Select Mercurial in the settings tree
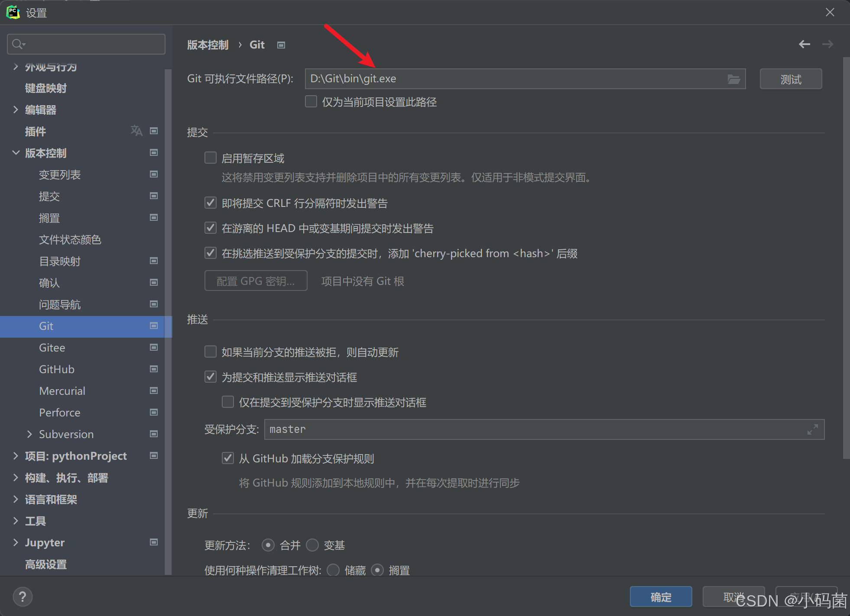Screen dimensions: 850x616 point(62,391)
